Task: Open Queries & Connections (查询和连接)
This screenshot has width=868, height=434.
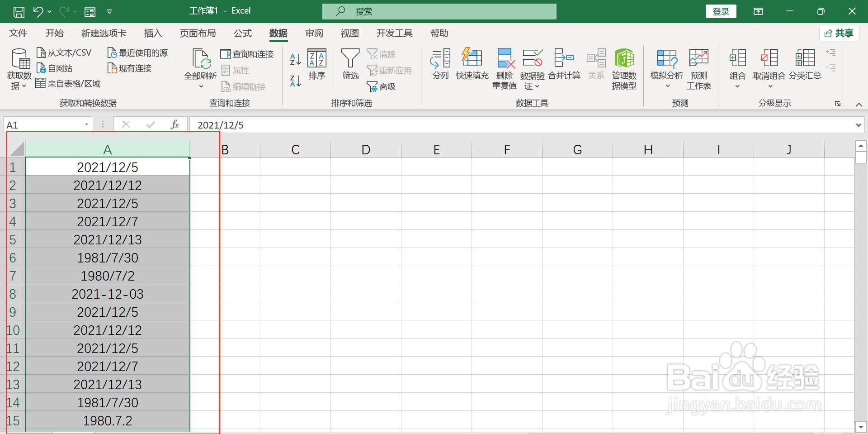Action: tap(247, 54)
